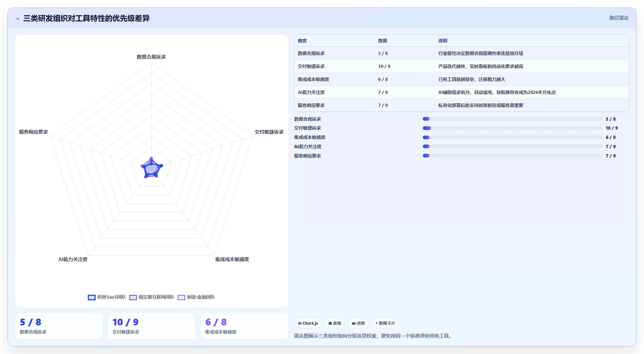Click radar axis label 服务响应要求
Screen dimensions: 644x354
pyautogui.click(x=33, y=132)
